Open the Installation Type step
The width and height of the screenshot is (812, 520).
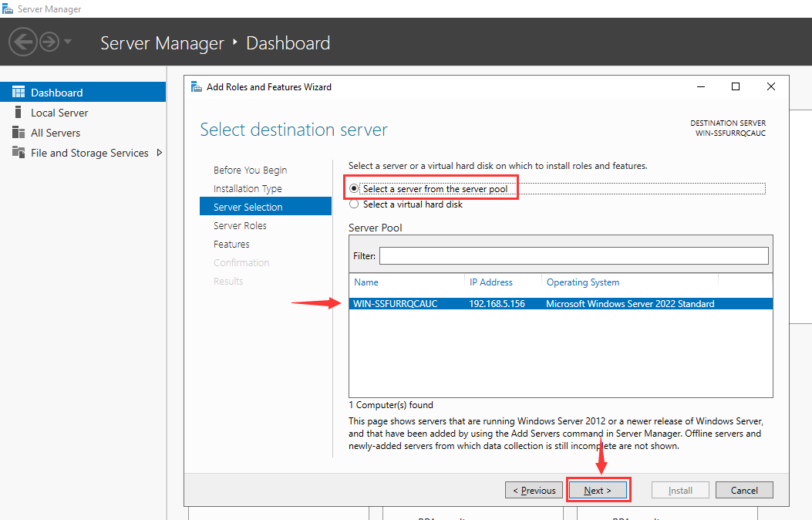pyautogui.click(x=248, y=189)
